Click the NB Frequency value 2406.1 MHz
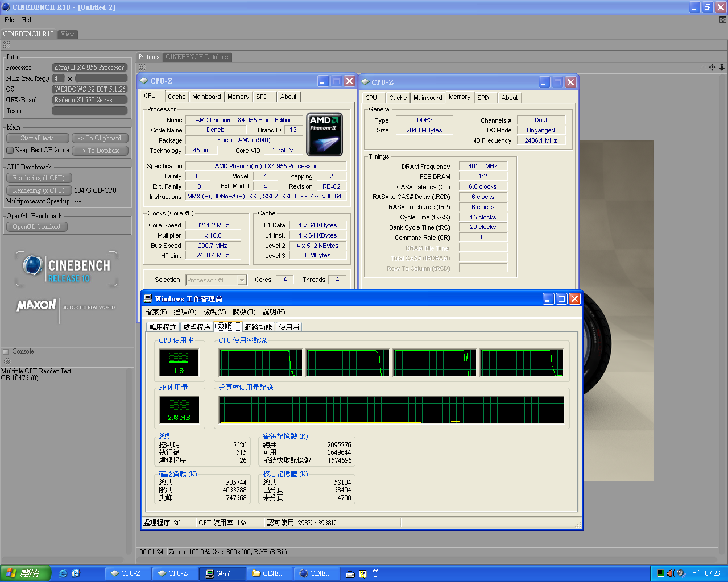This screenshot has height=582, width=728. coord(541,140)
